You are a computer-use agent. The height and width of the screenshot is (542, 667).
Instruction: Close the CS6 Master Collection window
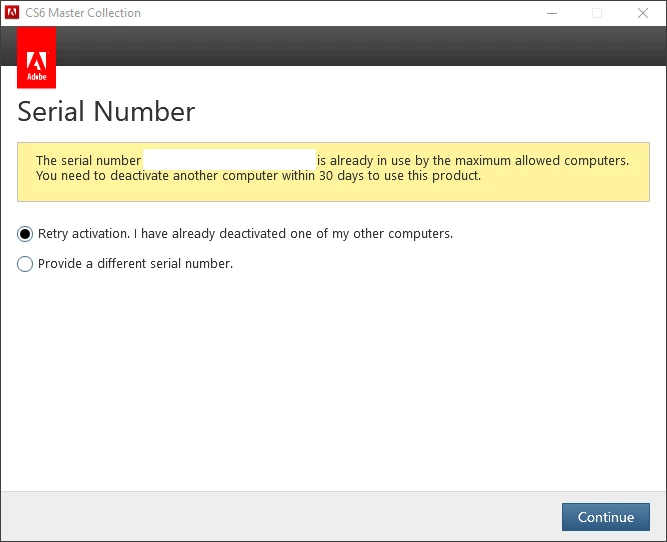point(643,13)
